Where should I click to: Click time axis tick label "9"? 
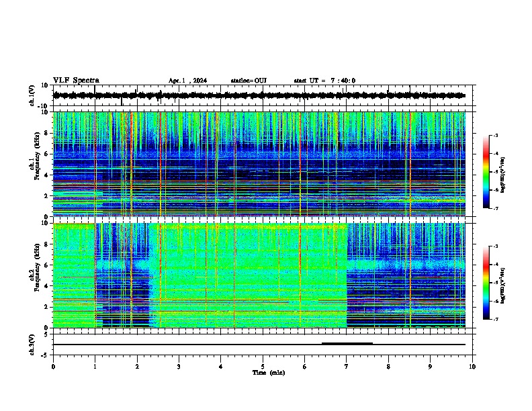[x=430, y=367]
